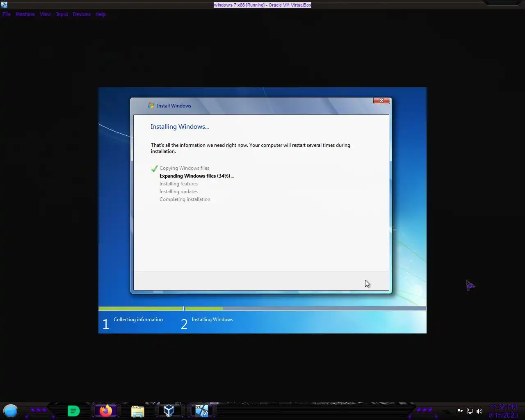Click the taskbar clock and date

[x=503, y=411]
